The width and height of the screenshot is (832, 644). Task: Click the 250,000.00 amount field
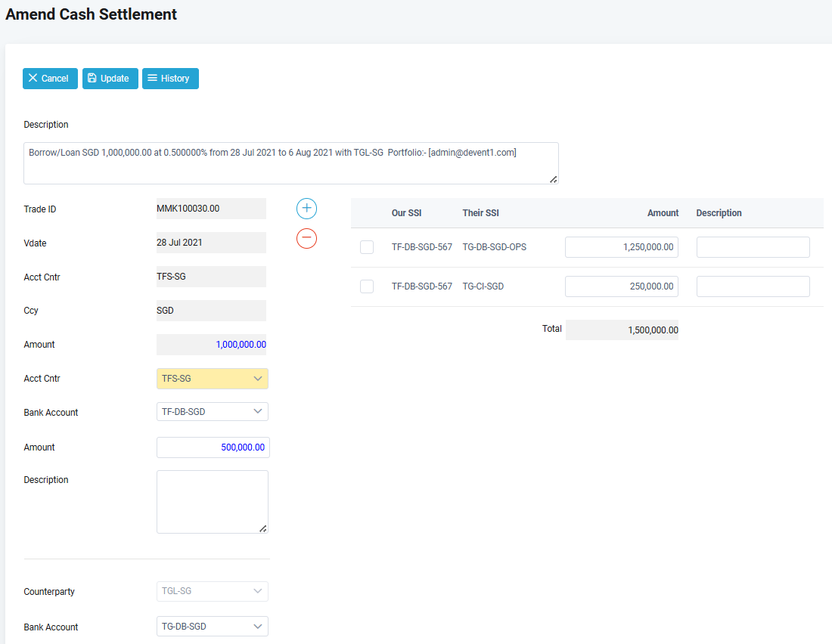pos(621,286)
